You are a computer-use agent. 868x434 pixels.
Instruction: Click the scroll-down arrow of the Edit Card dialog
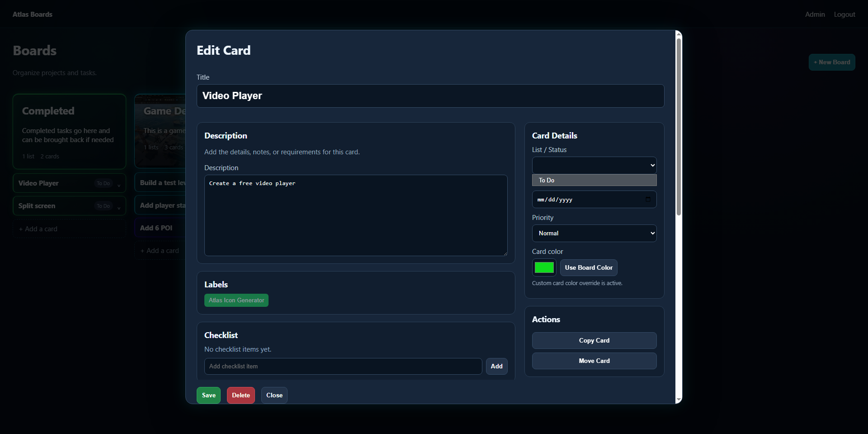point(679,400)
